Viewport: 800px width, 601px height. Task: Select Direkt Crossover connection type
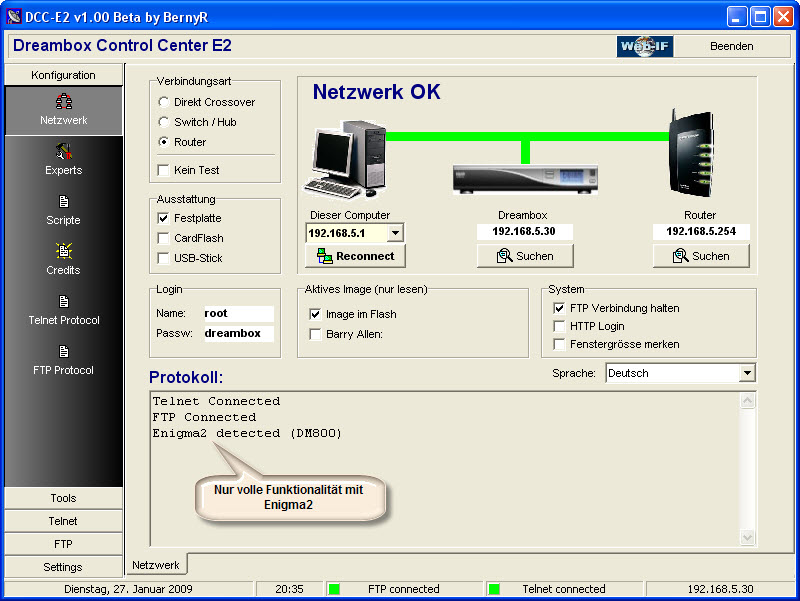tap(163, 102)
